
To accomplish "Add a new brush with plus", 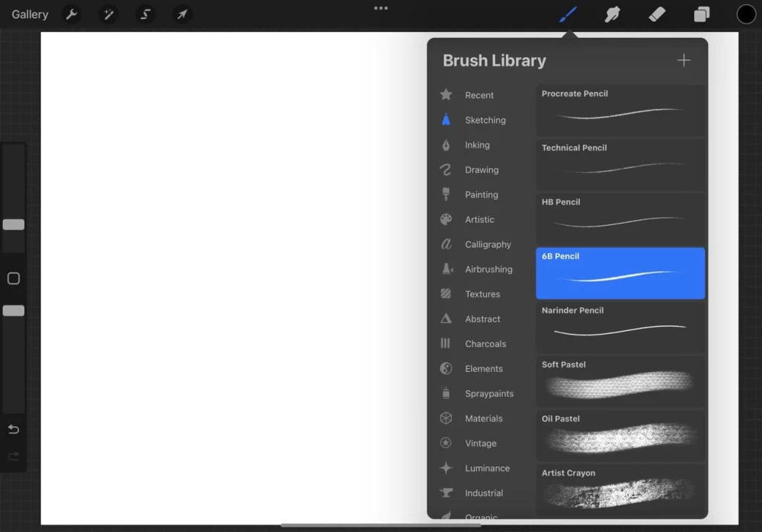I will click(x=684, y=60).
